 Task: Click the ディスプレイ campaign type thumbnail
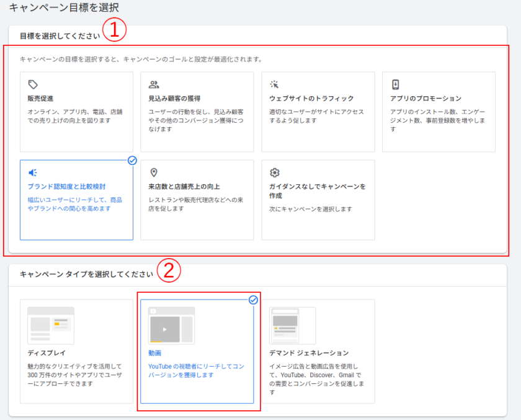tap(50, 325)
